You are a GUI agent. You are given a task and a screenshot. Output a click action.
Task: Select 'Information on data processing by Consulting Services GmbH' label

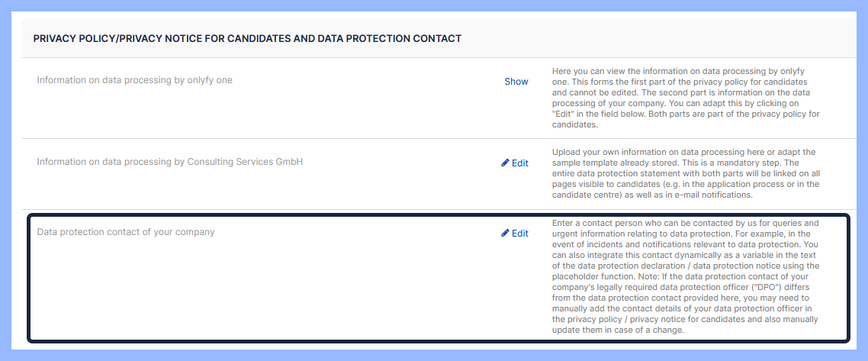pyautogui.click(x=169, y=162)
